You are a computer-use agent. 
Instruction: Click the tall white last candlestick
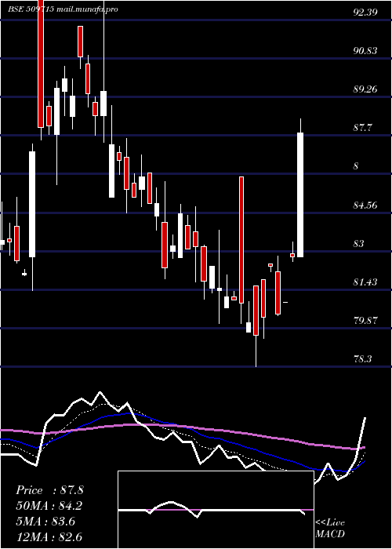coord(300,195)
